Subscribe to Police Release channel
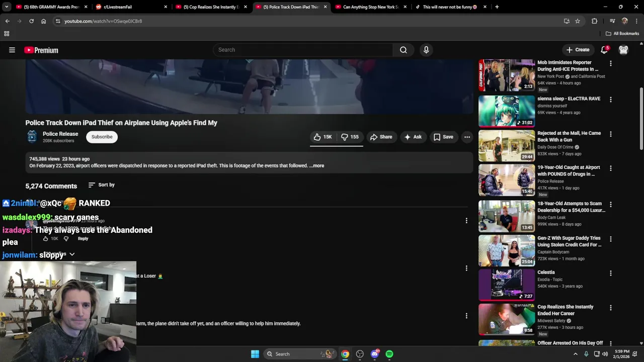 click(x=102, y=137)
